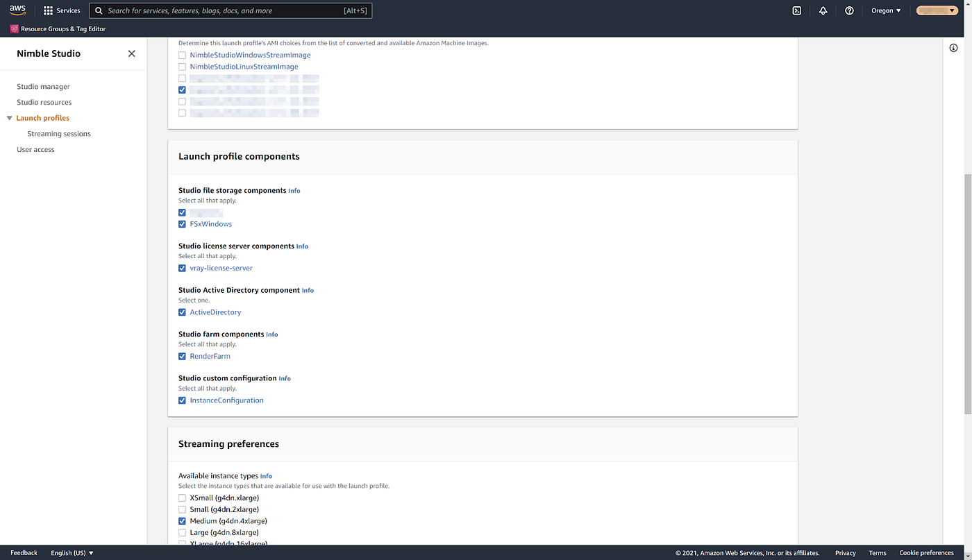Close the Nimble Studio side navigation
972x560 pixels.
point(132,53)
